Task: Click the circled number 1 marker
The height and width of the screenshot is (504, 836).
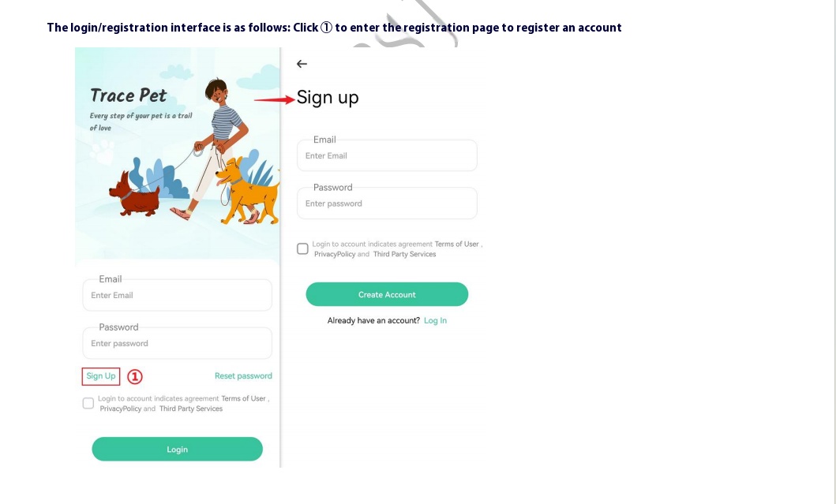Action: (135, 377)
